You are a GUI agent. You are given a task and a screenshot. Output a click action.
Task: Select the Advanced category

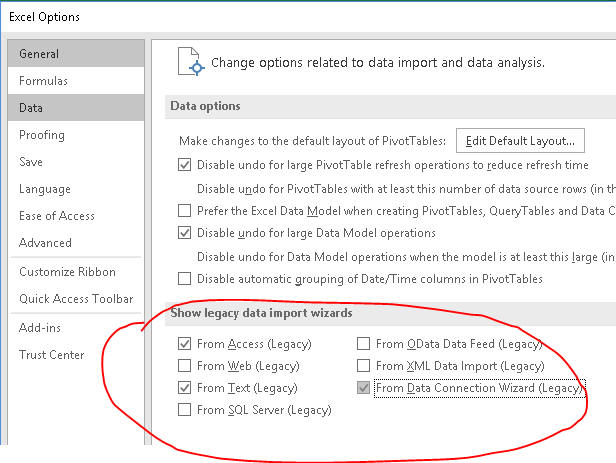pyautogui.click(x=76, y=243)
